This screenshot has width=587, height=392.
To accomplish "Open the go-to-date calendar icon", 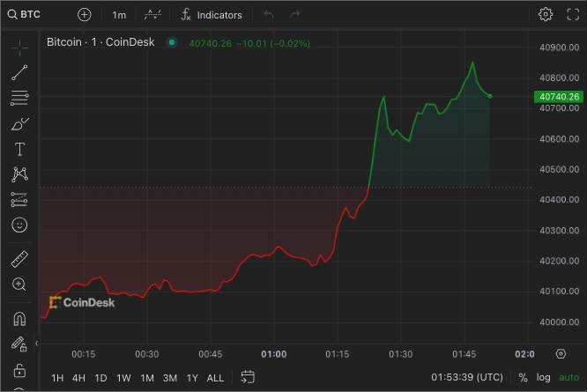I will click(248, 377).
